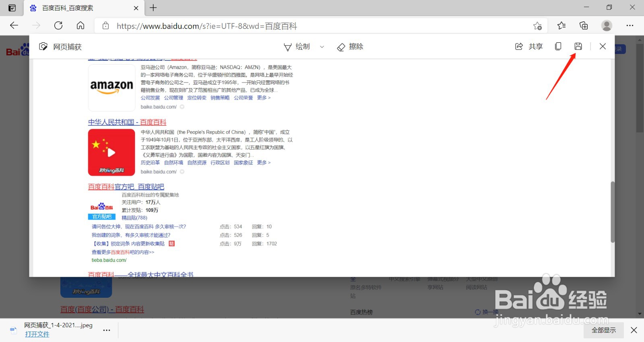Viewport: 644px width, 342px height.
Task: Open the user profile avatar
Action: point(607,26)
